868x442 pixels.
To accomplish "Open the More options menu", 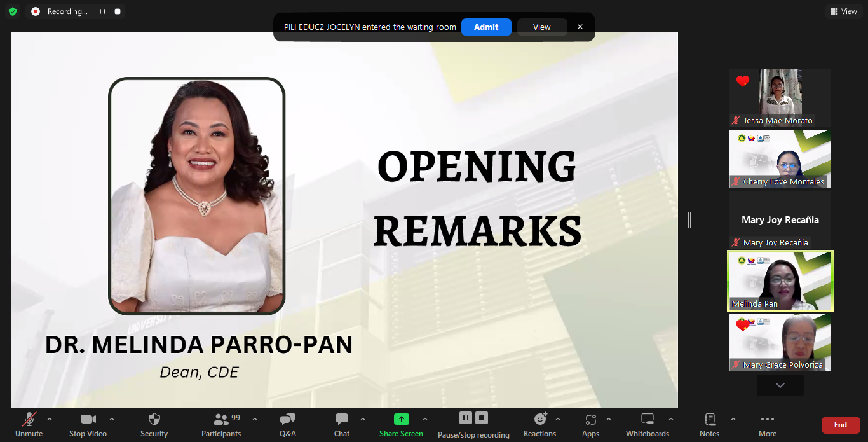I will [767, 420].
